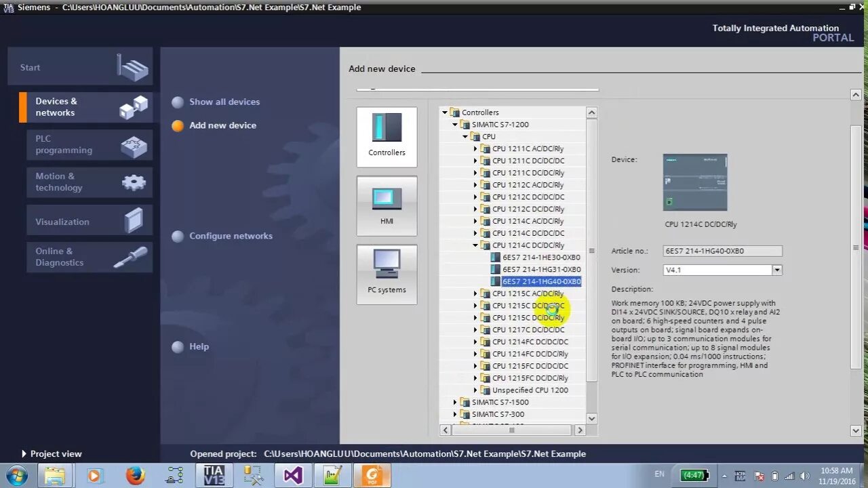Open the Start portal section
Screen dimensions: 868x488
80,67
